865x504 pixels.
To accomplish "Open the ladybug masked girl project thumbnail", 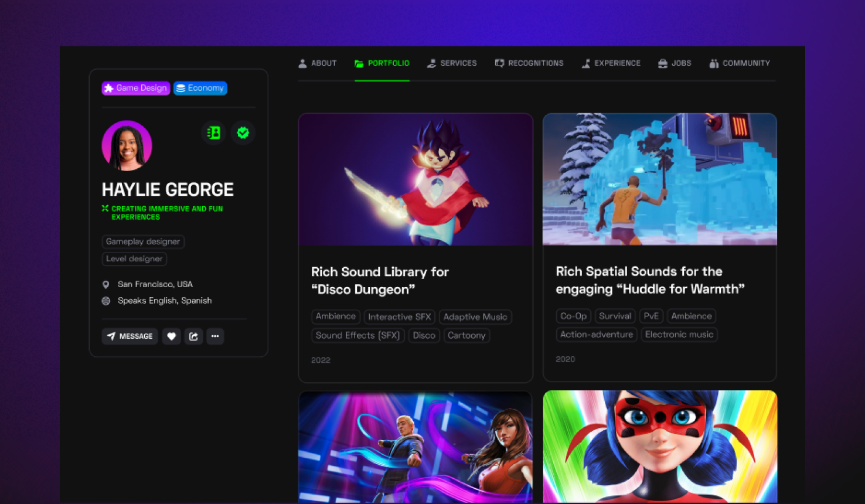I will tap(660, 447).
